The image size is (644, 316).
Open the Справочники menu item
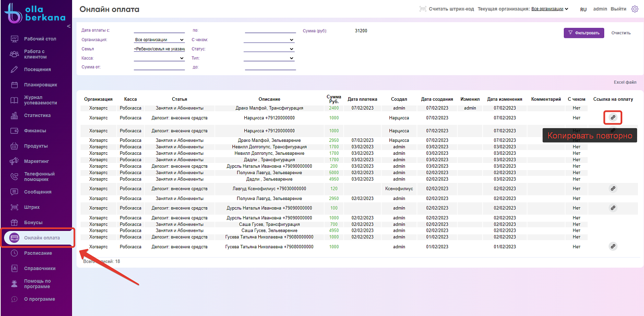40,268
